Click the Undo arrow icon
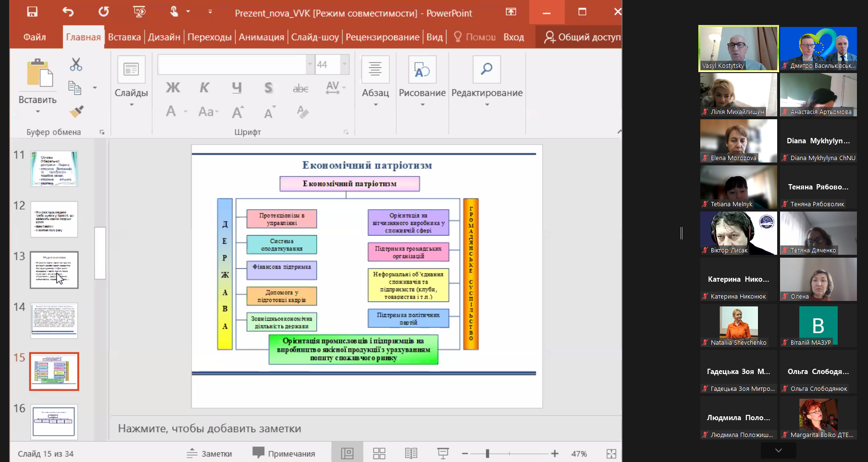 68,12
